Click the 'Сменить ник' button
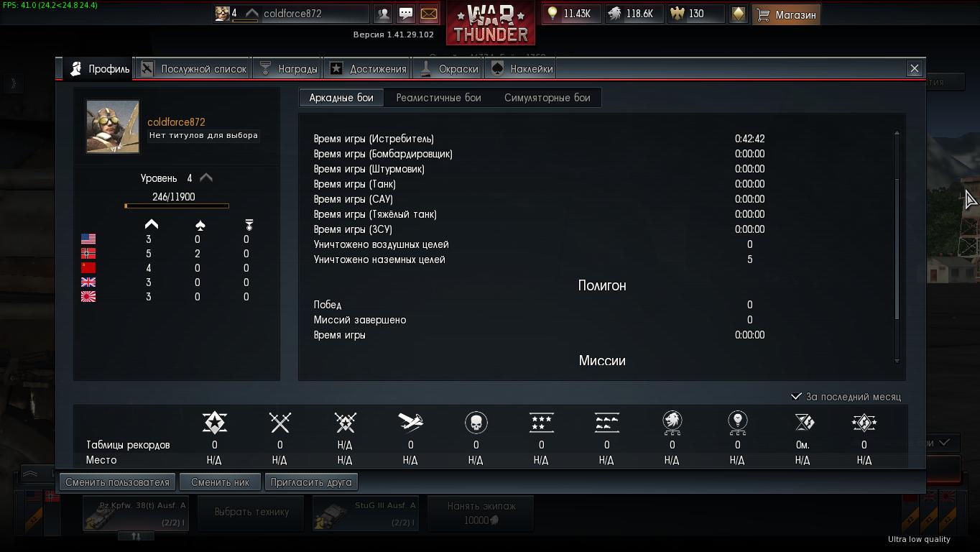Screen dimensions: 980x552 220,482
